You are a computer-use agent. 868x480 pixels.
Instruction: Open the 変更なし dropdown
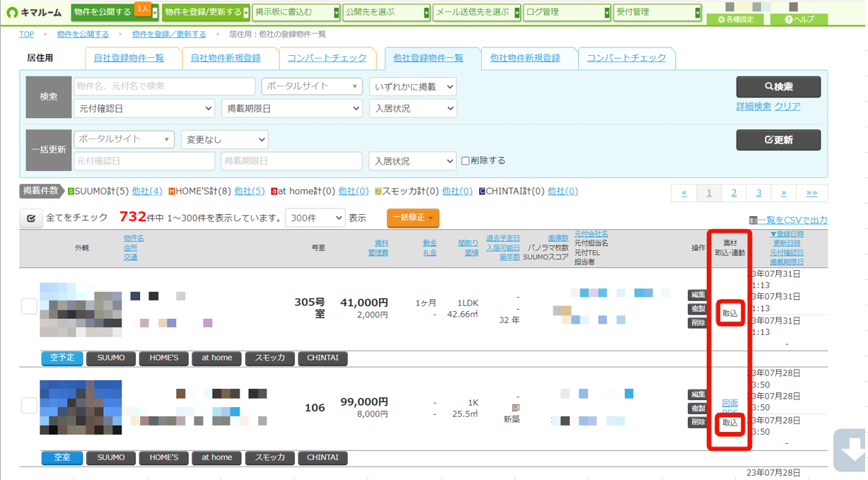click(224, 139)
